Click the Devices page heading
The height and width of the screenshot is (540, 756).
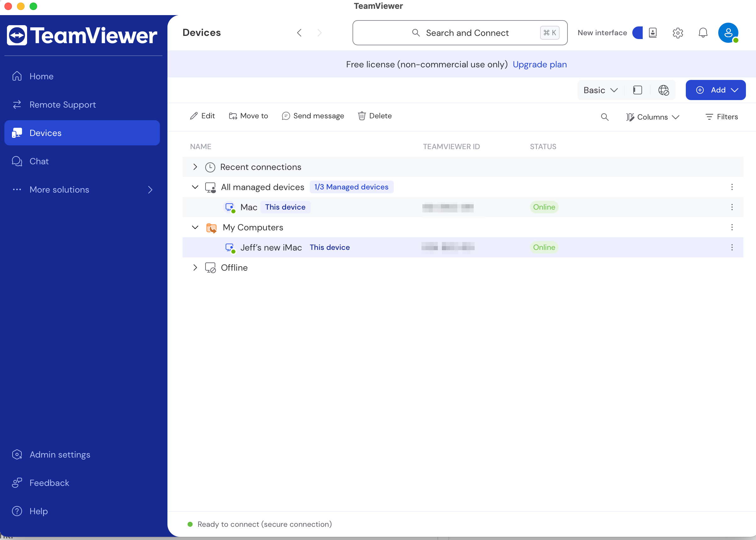click(x=201, y=33)
